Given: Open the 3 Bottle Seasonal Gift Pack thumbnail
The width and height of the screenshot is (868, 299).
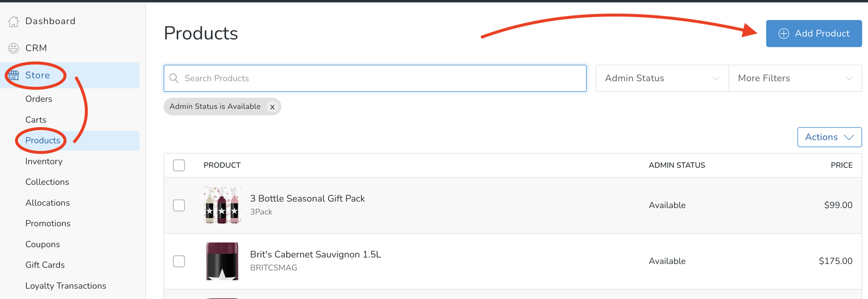Looking at the screenshot, I should [x=222, y=205].
